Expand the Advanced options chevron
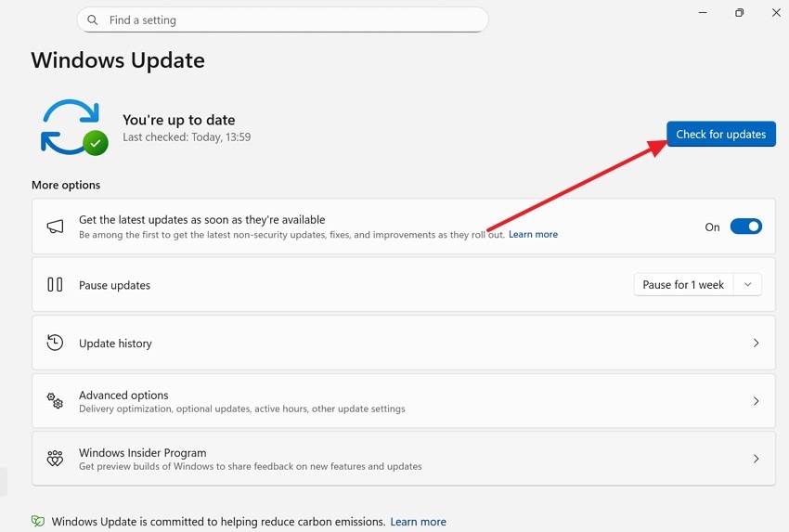This screenshot has height=532, width=789. click(756, 401)
